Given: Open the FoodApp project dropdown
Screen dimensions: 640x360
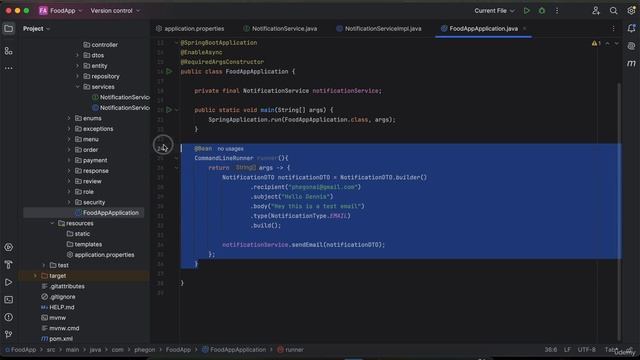Looking at the screenshot, I should pyautogui.click(x=60, y=11).
